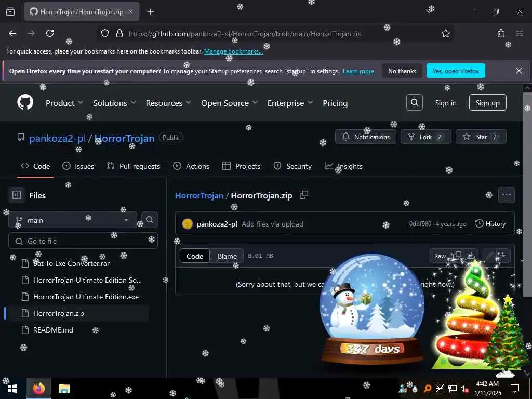The image size is (532, 399).
Task: Open the Firefox extensions puzzle icon
Action: click(x=501, y=33)
